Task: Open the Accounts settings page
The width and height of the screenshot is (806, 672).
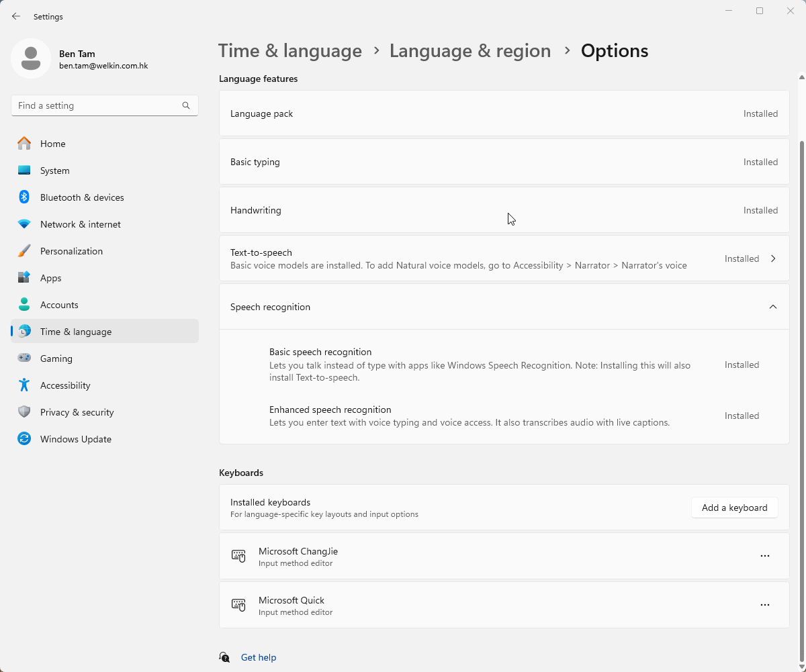Action: point(105,305)
